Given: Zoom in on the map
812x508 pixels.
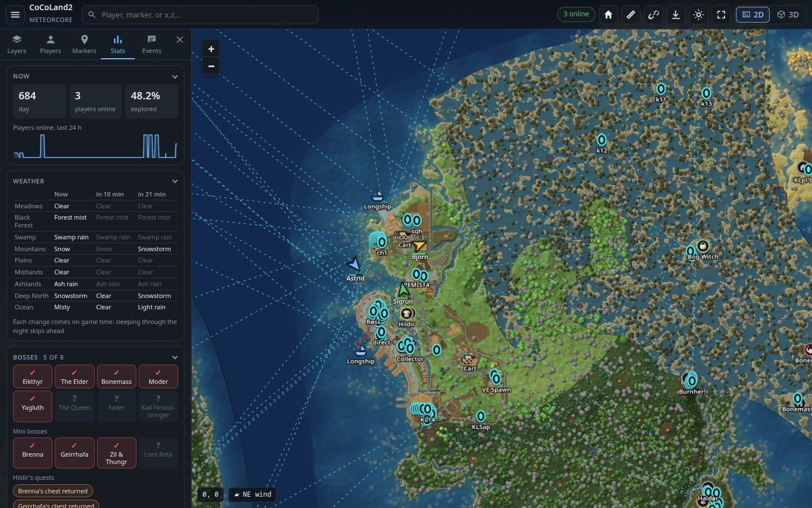Looking at the screenshot, I should 211,49.
